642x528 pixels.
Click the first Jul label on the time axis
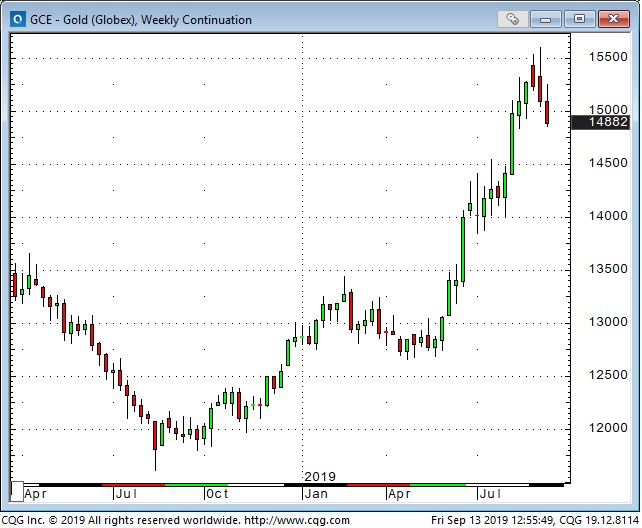126,494
